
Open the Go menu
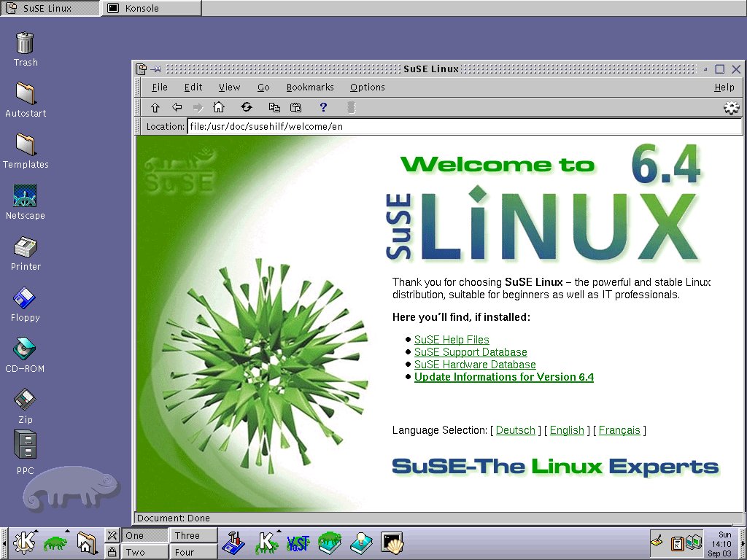(263, 87)
